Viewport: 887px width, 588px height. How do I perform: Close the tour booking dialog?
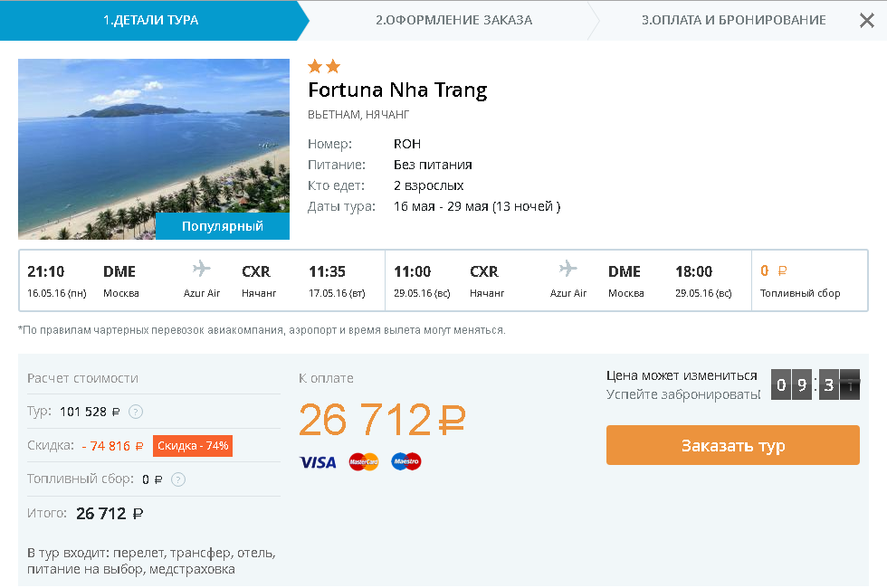click(866, 20)
